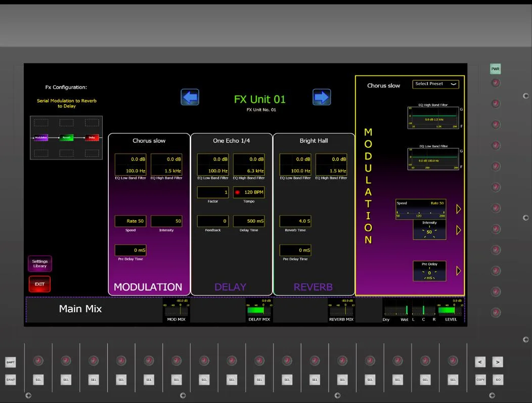Click the 4.0 S Reverb Time field
Image resolution: width=532 pixels, height=403 pixels.
pos(295,221)
